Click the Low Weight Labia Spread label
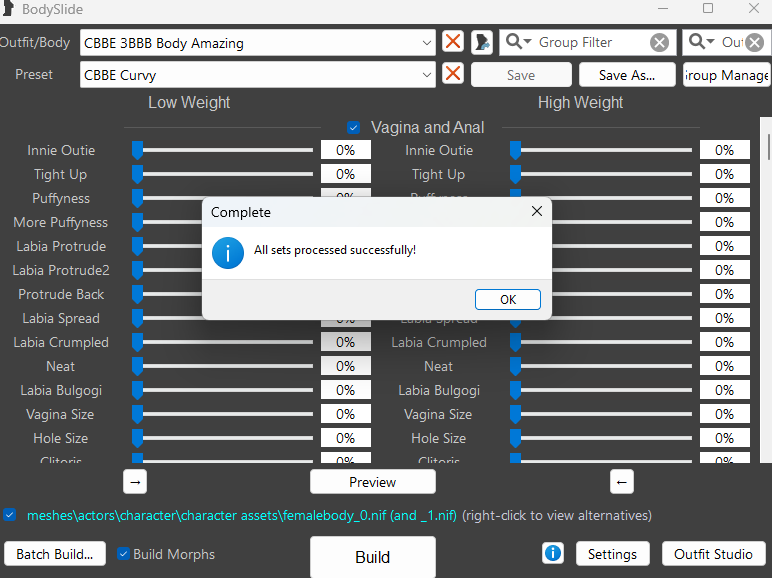 pos(61,319)
